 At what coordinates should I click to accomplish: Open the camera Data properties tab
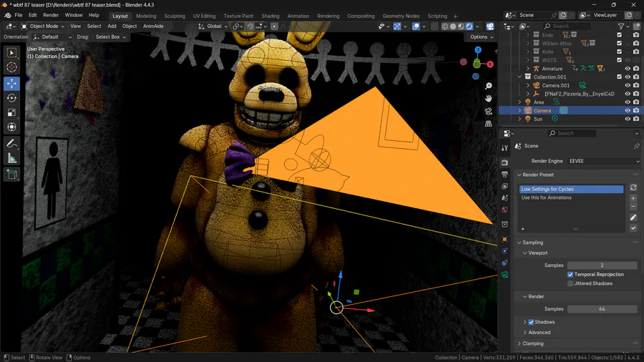tap(504, 275)
